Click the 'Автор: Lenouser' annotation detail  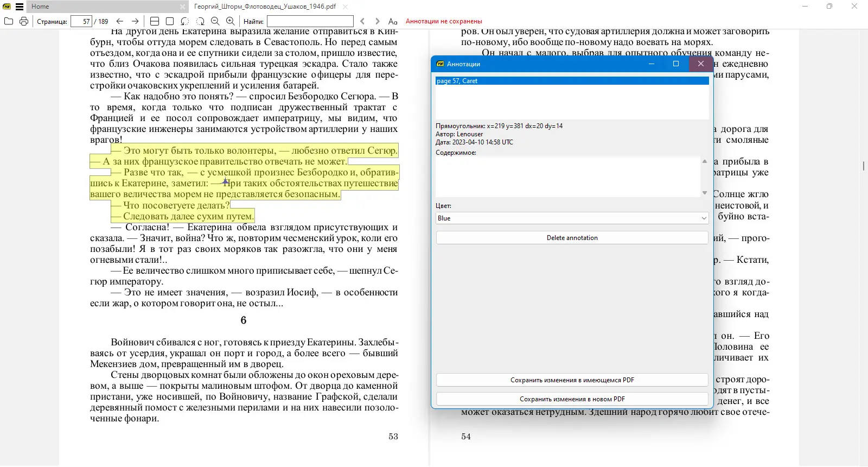[459, 134]
